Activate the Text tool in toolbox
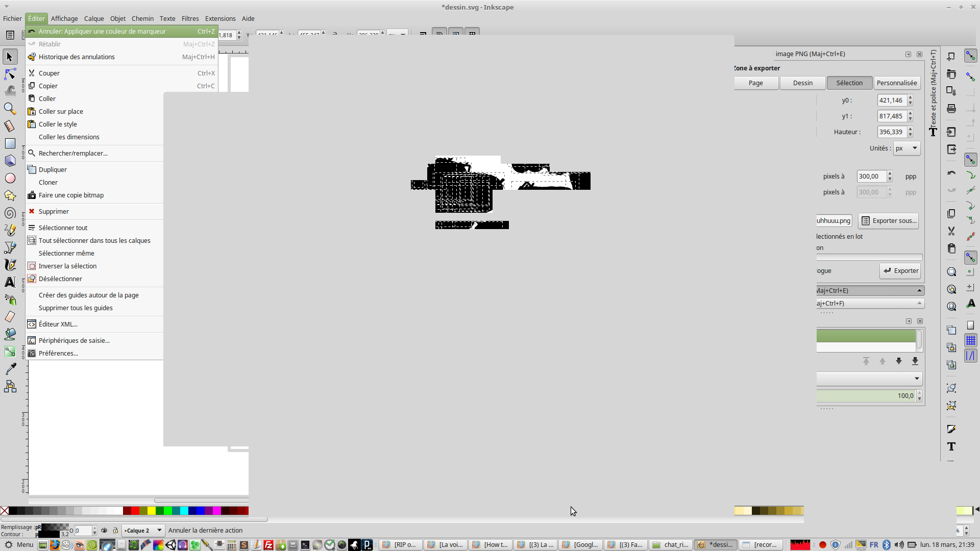Image resolution: width=980 pixels, height=551 pixels. coord(10,282)
